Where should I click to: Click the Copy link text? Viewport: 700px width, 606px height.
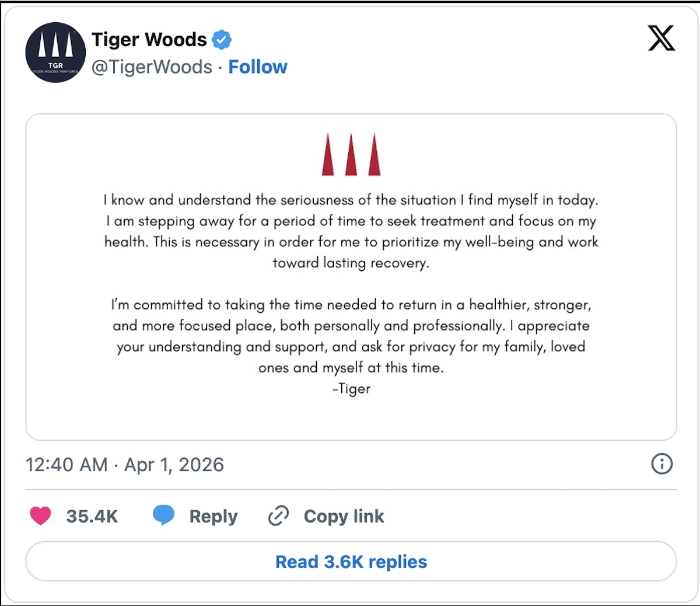coord(344,517)
